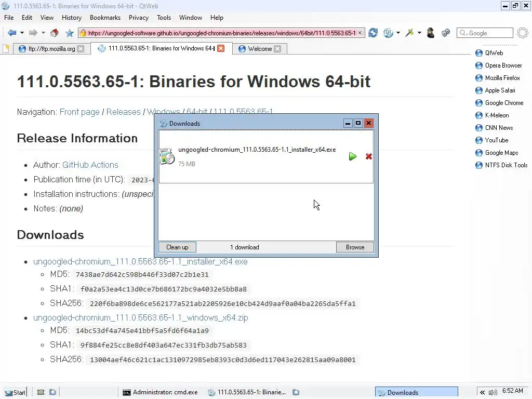Remove the download with the red X

[369, 156]
